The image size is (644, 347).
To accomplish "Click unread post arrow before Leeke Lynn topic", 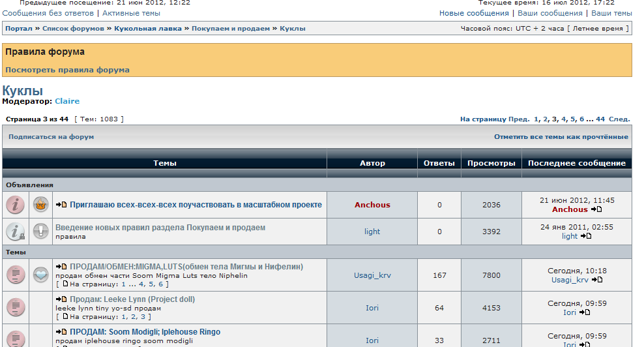I will click(x=62, y=299).
